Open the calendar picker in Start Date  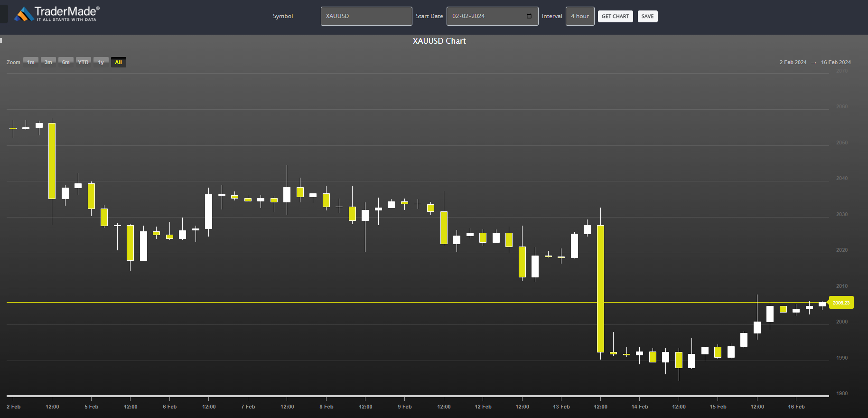tap(529, 16)
